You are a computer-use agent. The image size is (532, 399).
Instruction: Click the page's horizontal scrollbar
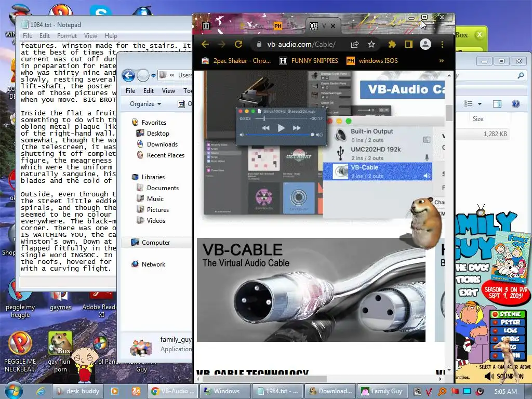tap(264, 379)
